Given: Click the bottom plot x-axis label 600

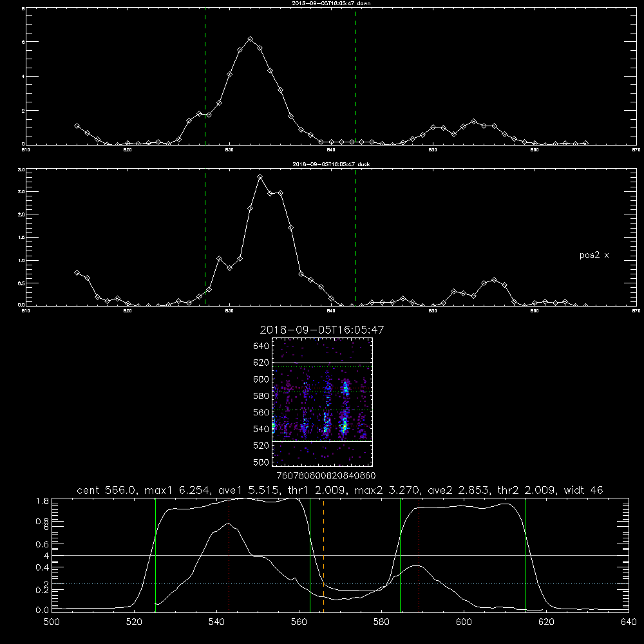Looking at the screenshot, I should tap(464, 622).
